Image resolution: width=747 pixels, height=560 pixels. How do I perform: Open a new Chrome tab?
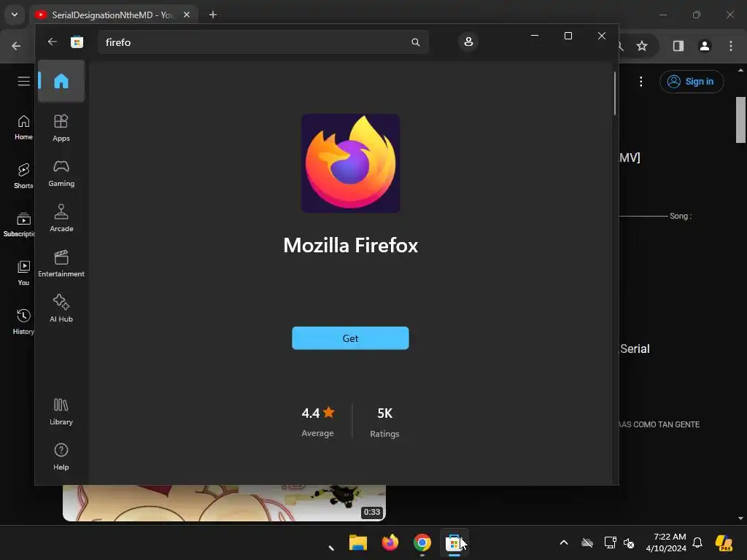click(213, 15)
